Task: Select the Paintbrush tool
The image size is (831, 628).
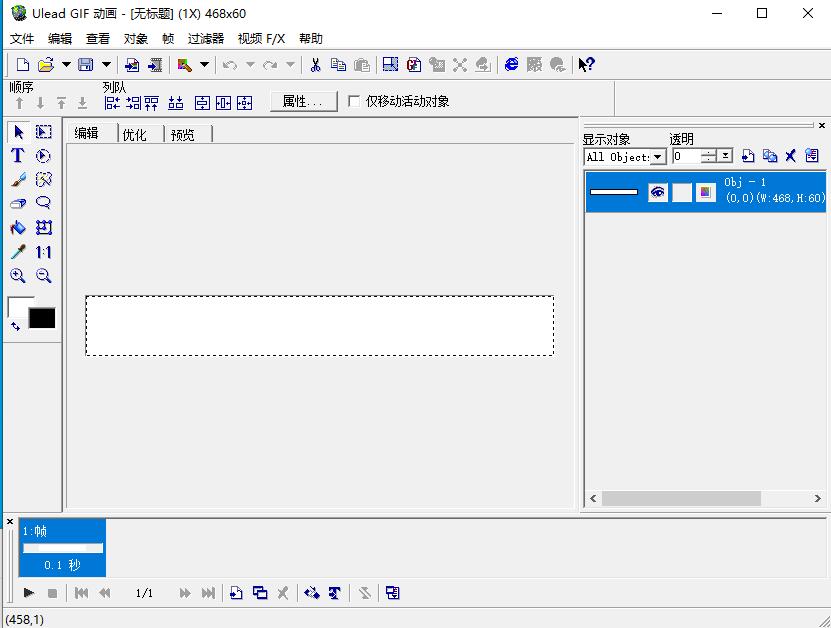Action: pyautogui.click(x=17, y=180)
